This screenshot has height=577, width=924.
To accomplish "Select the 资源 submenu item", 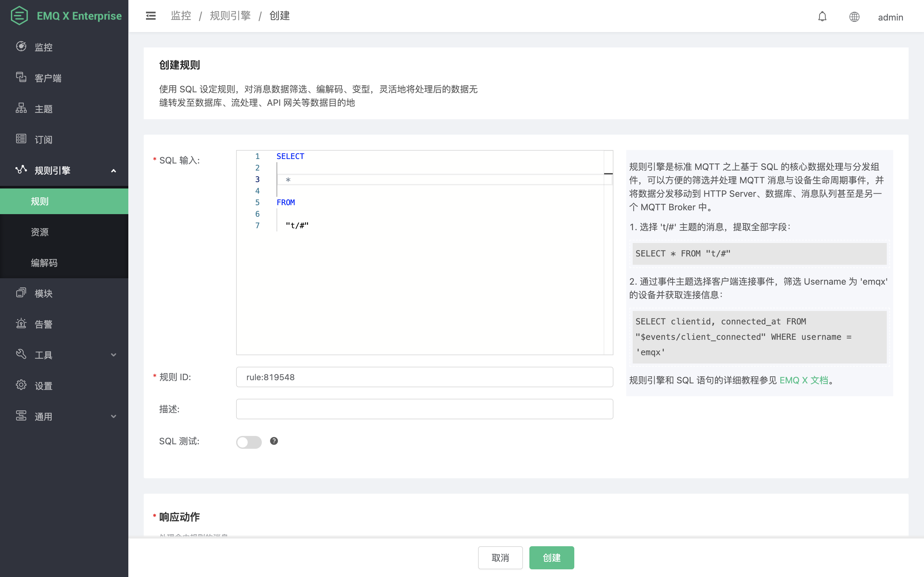I will (40, 232).
